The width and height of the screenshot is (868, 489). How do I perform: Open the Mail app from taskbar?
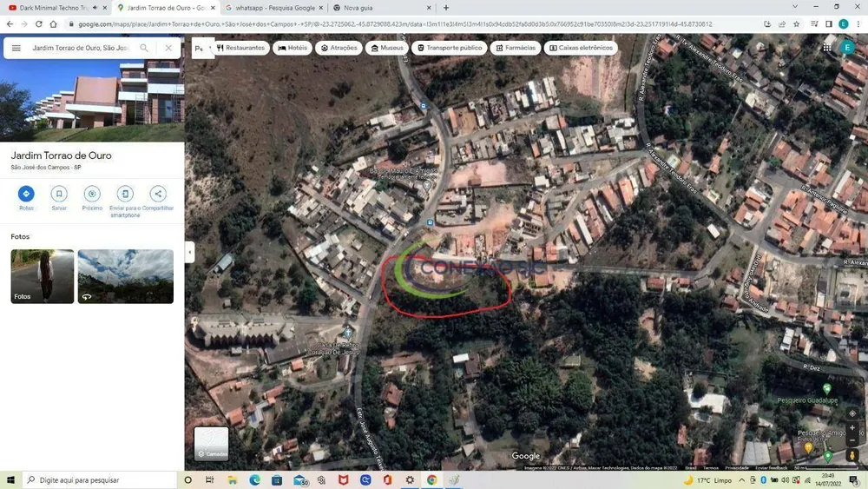click(299, 480)
